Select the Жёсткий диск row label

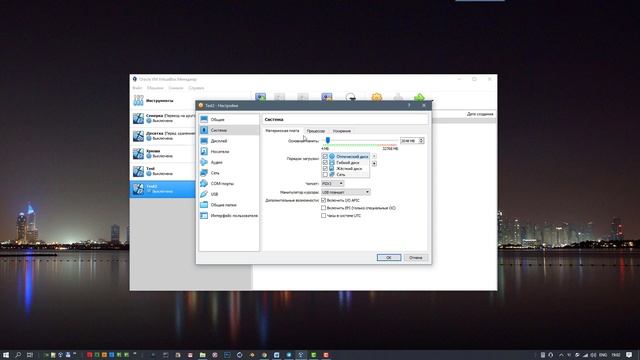point(349,168)
